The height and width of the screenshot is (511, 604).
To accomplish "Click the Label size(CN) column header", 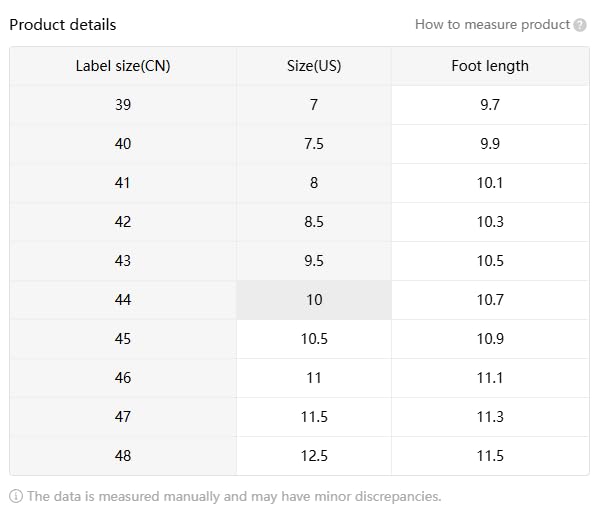I will pyautogui.click(x=123, y=66).
